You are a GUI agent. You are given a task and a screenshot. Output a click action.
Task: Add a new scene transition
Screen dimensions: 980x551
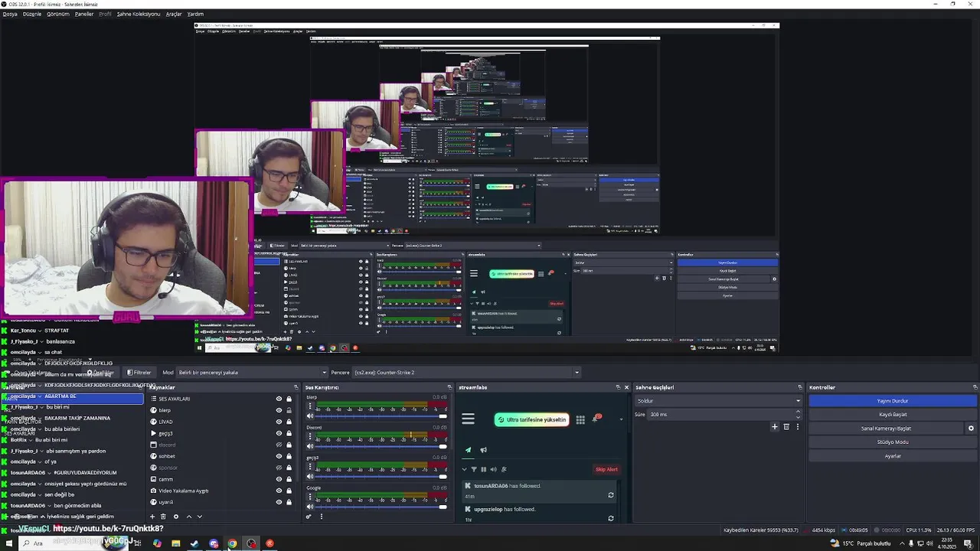774,427
